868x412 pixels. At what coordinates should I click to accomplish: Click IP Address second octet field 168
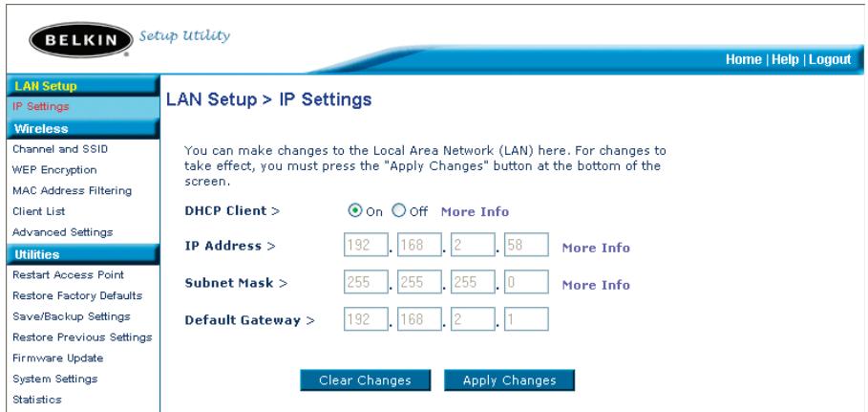click(x=419, y=245)
